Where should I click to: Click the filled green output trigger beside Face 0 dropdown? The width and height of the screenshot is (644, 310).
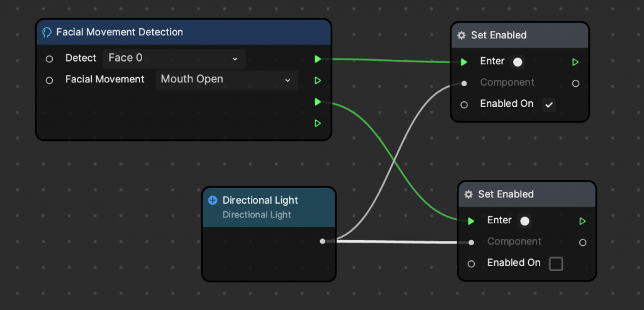pyautogui.click(x=318, y=59)
